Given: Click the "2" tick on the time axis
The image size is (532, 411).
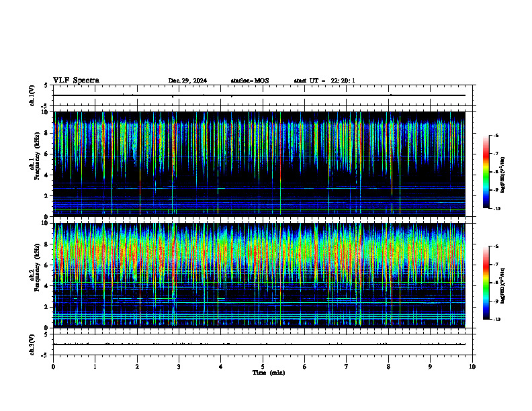Looking at the screenshot, I should point(137,367).
